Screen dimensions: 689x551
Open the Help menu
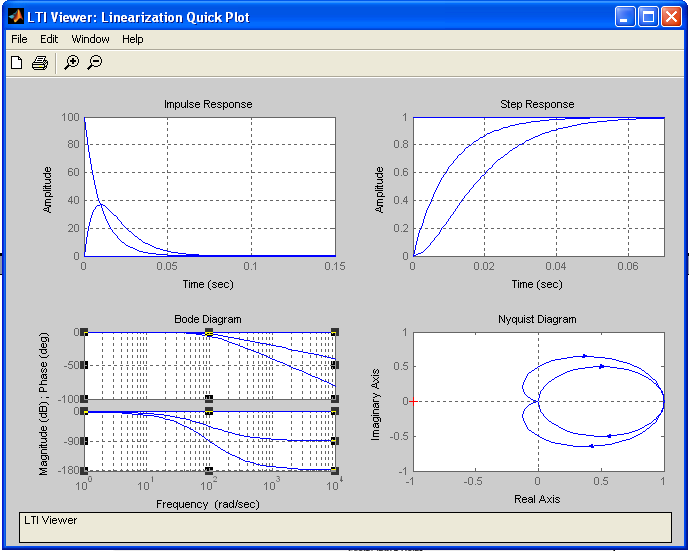tap(133, 39)
